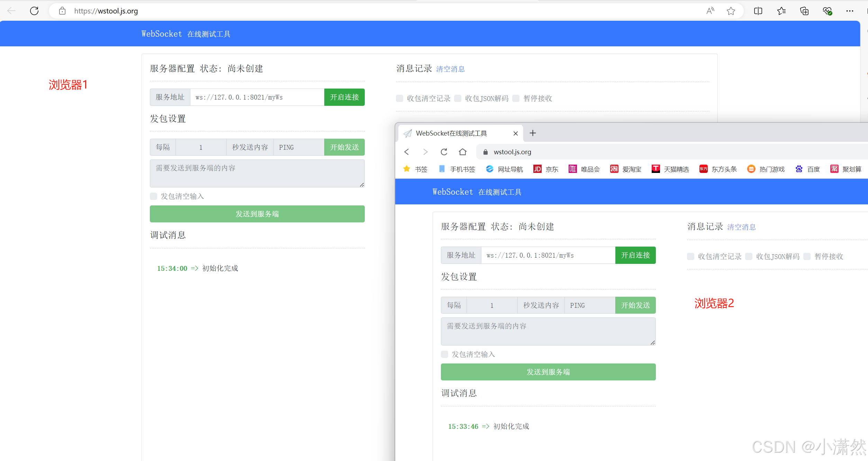Click 开始发送 button in browser 2

pos(635,305)
